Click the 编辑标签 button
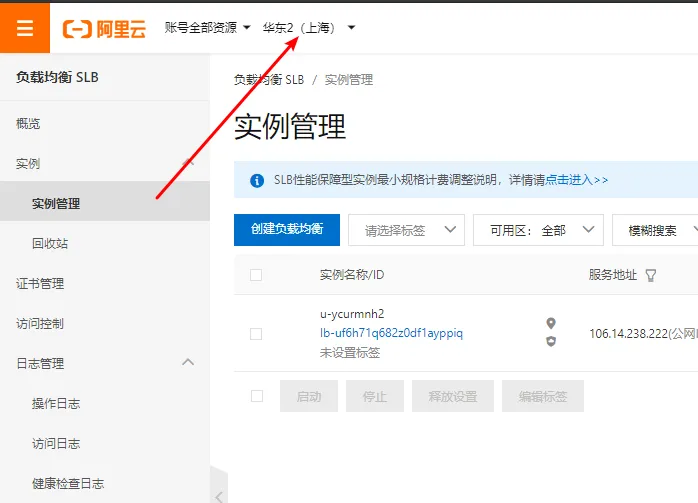 [543, 396]
